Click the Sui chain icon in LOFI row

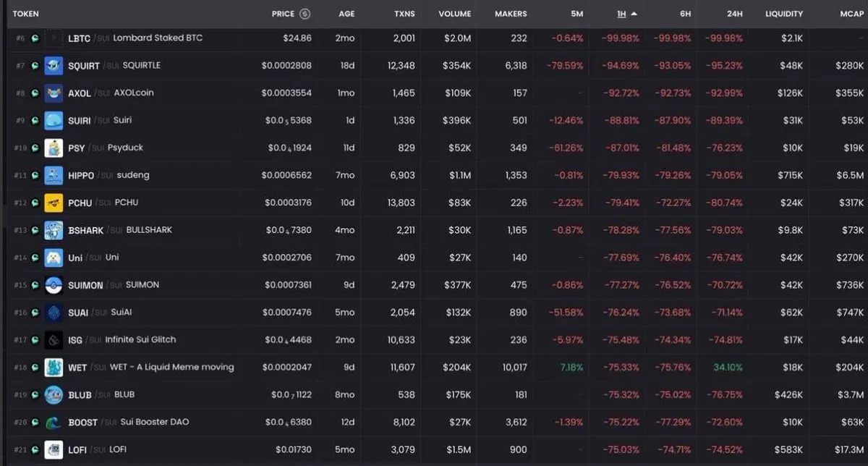coord(35,450)
